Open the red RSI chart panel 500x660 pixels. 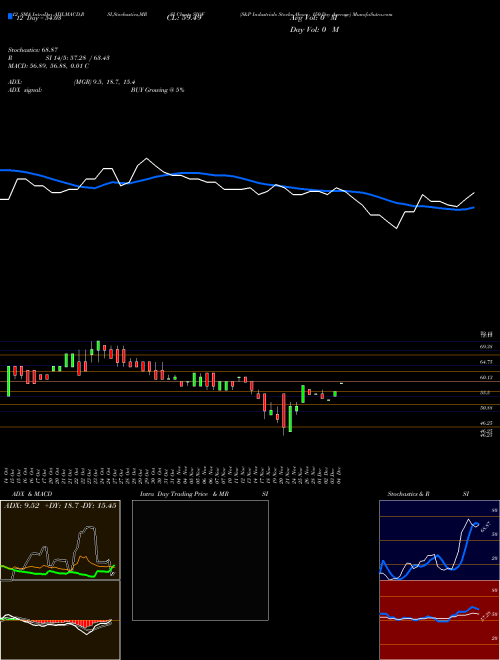(x=439, y=620)
